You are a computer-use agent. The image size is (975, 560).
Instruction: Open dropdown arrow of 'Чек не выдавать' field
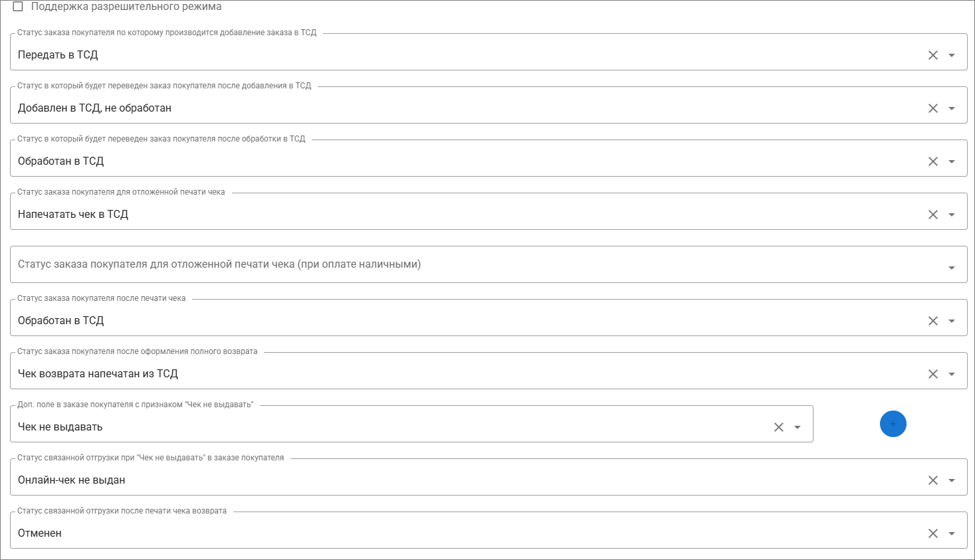(x=798, y=427)
